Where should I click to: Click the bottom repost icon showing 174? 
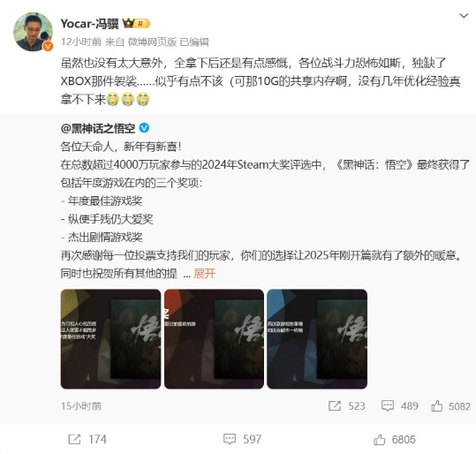point(74,439)
